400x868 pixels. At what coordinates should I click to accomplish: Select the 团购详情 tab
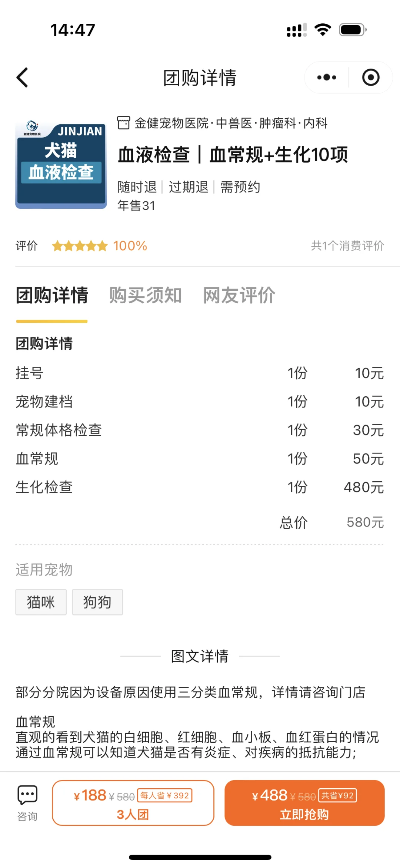click(x=52, y=296)
